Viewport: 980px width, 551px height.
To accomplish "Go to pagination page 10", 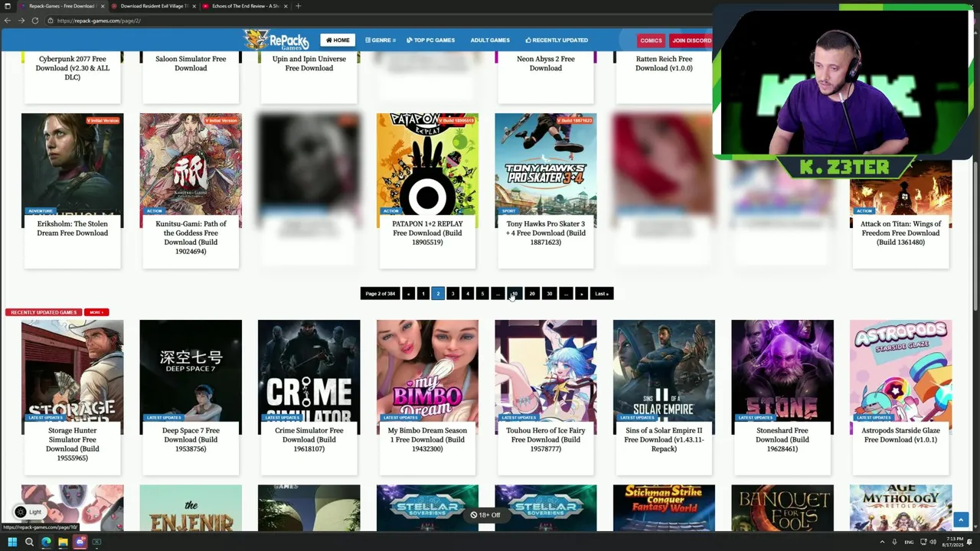I will tap(514, 293).
